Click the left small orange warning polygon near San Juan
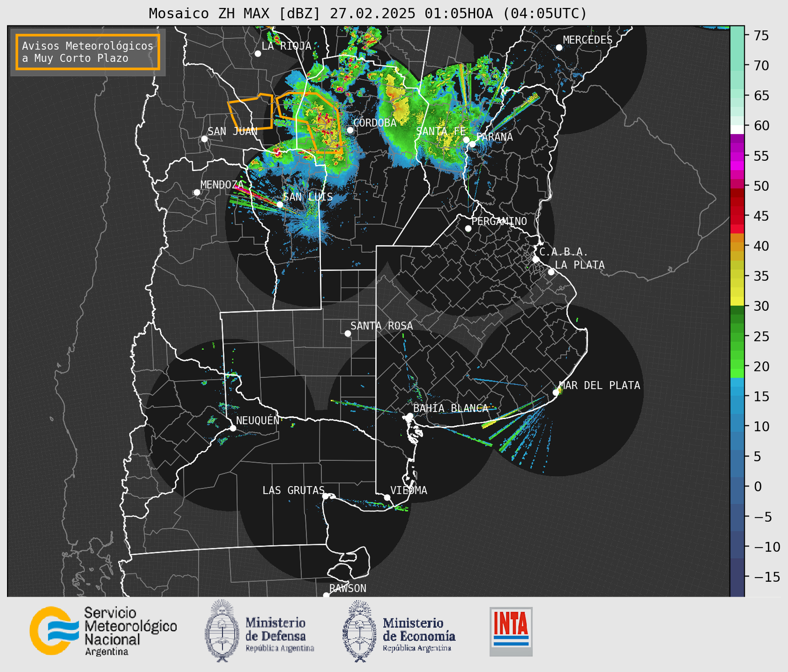Image resolution: width=788 pixels, height=672 pixels. (251, 112)
